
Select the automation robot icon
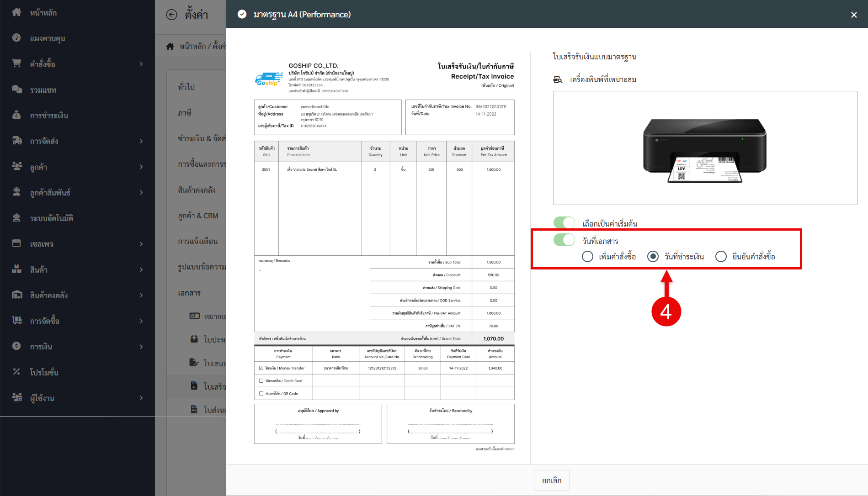[x=16, y=218]
